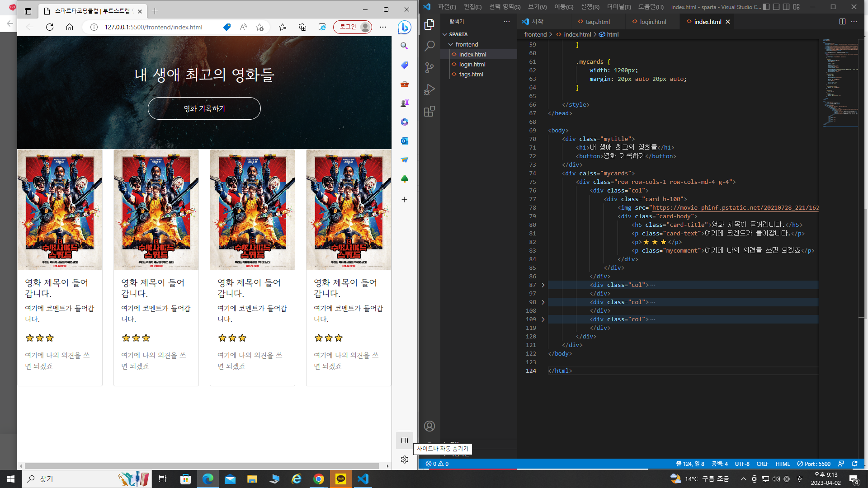
Task: Click the Port: 5500 live server status
Action: [x=814, y=464]
